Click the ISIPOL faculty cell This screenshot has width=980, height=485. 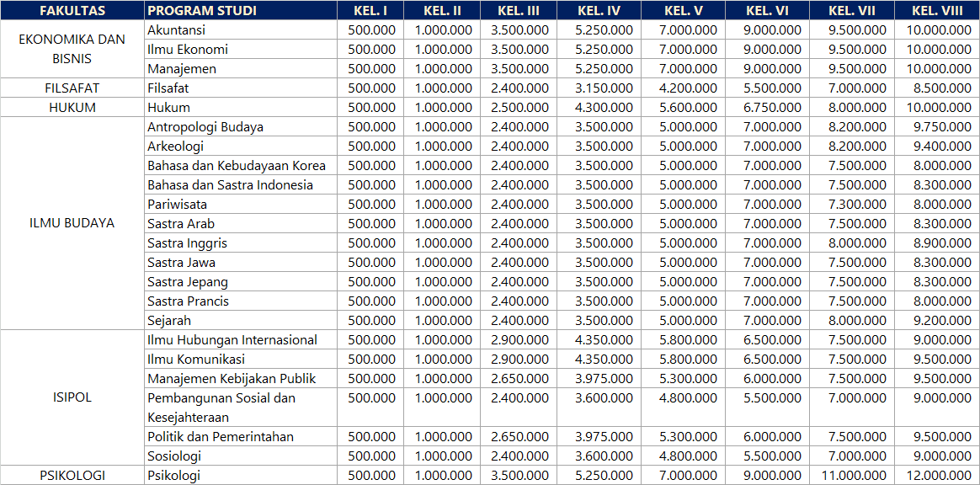point(72,397)
